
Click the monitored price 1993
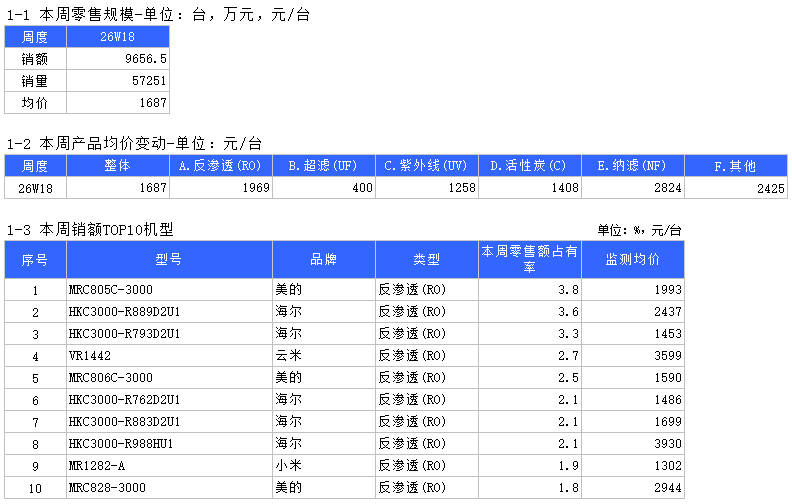668,289
